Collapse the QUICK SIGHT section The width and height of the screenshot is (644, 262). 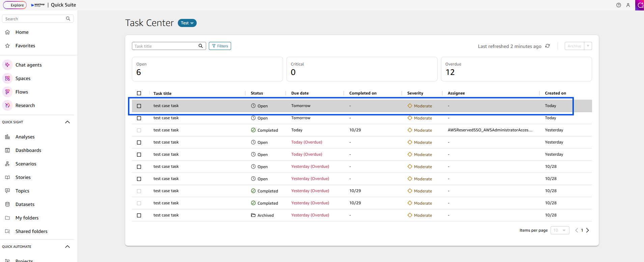point(67,122)
